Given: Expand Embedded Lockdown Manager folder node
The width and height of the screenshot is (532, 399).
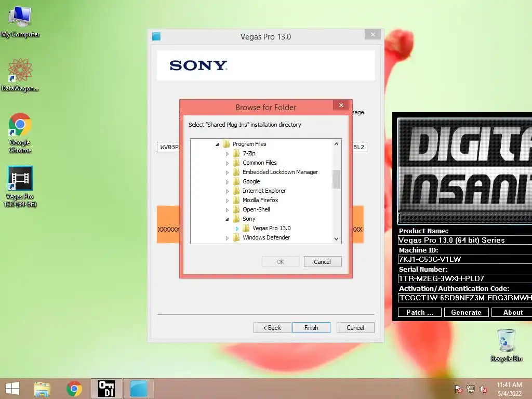Looking at the screenshot, I should click(x=227, y=172).
